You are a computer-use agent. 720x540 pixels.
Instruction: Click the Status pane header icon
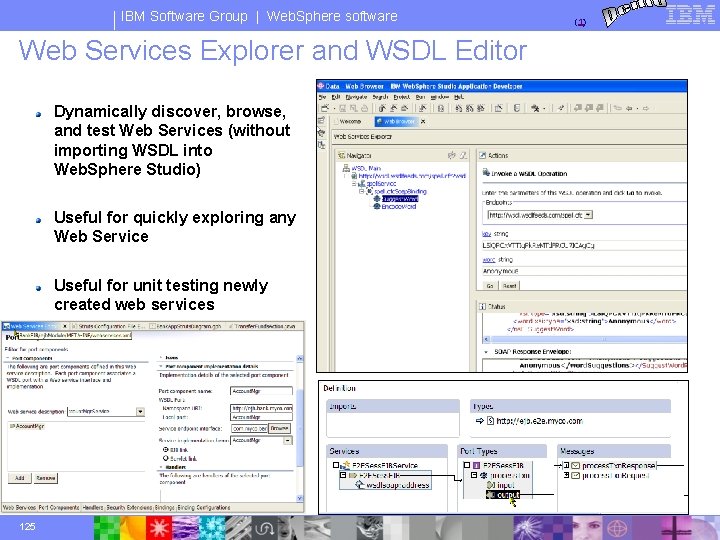pyautogui.click(x=482, y=306)
